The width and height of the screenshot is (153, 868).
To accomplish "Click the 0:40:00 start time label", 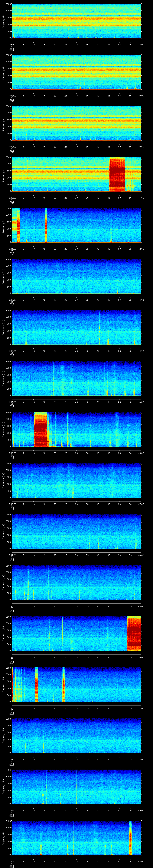I will pos(12,198).
